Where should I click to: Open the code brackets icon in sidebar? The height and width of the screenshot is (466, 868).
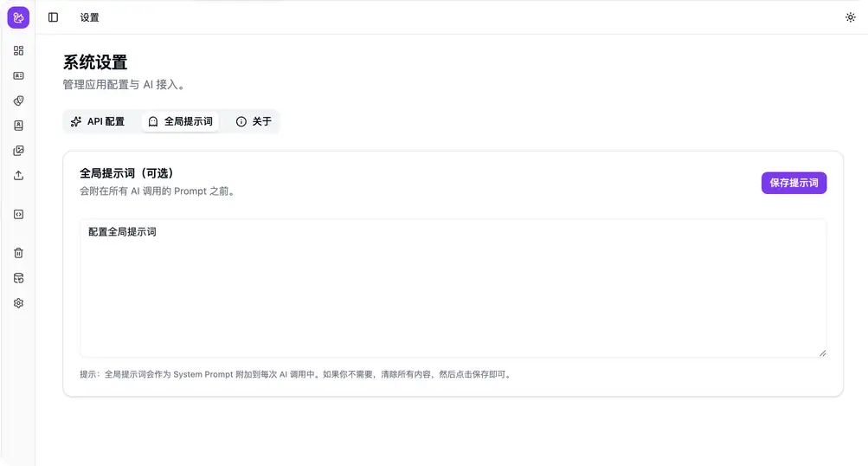[x=18, y=215]
